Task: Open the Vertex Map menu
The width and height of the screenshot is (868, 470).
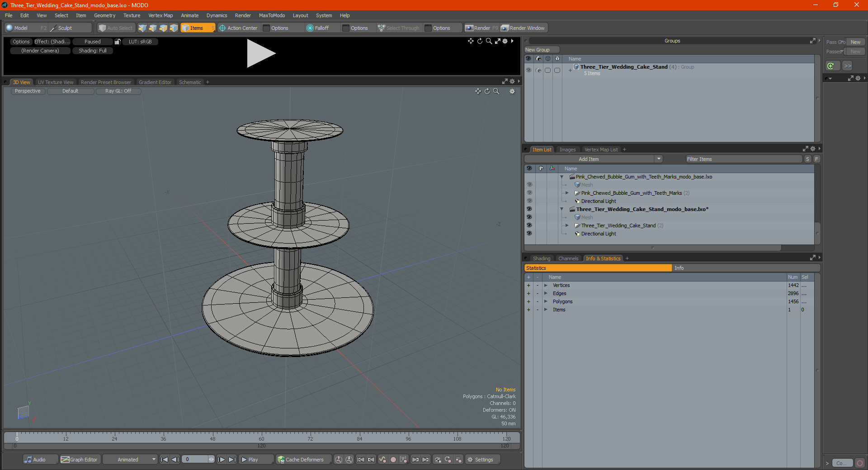Action: pos(160,15)
